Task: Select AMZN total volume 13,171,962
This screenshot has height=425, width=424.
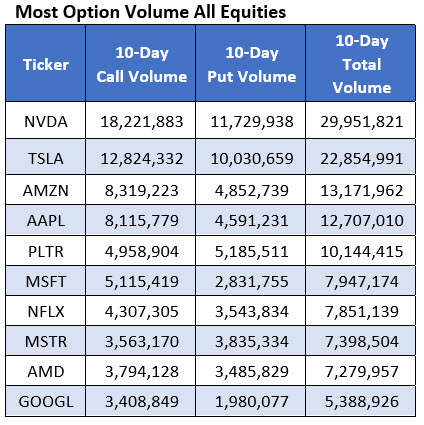Action: pos(362,191)
